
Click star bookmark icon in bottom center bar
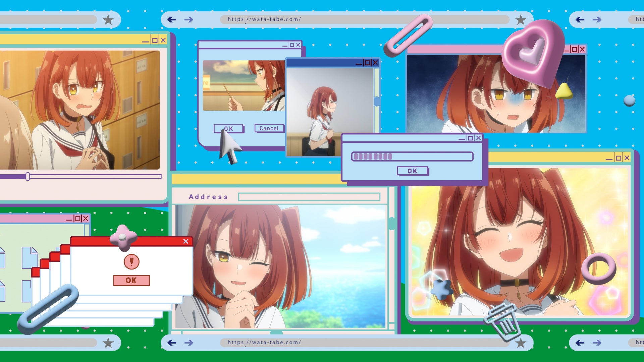pyautogui.click(x=521, y=343)
